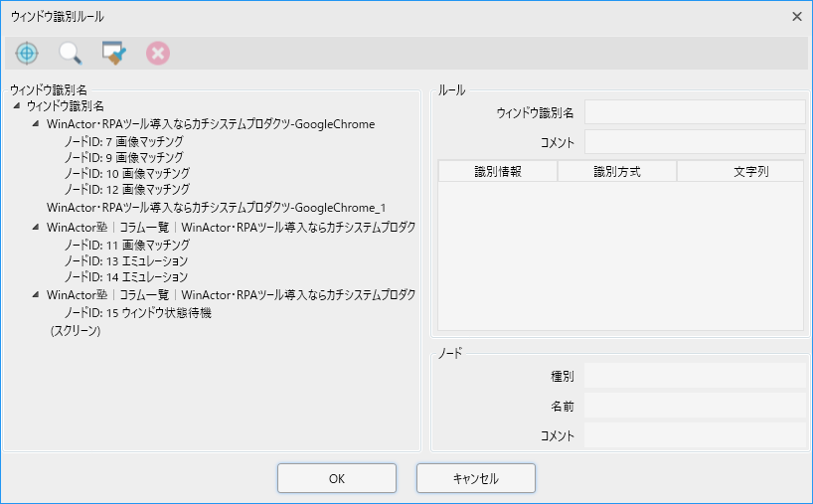Image resolution: width=813 pixels, height=504 pixels.
Task: Select ノードID: 7 画像マッチング item
Action: pyautogui.click(x=124, y=141)
